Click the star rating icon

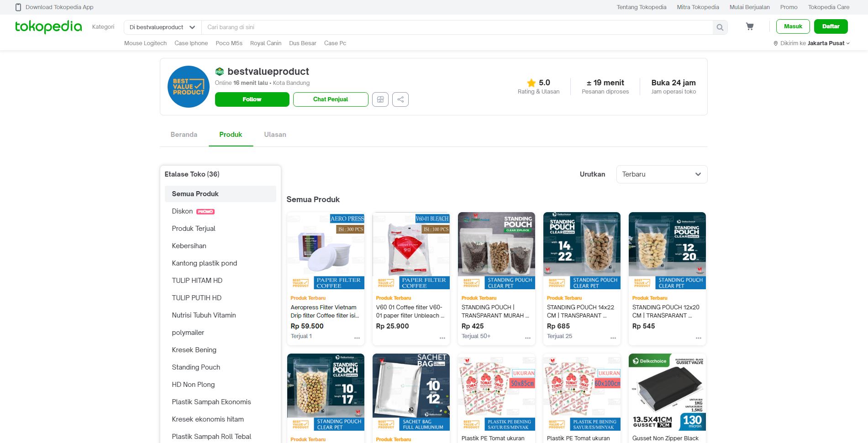531,83
